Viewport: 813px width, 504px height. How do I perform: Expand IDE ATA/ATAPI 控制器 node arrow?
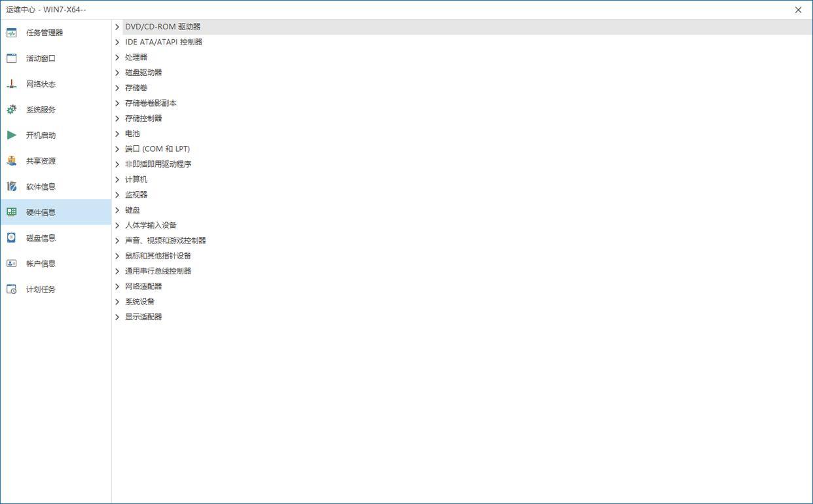[117, 42]
